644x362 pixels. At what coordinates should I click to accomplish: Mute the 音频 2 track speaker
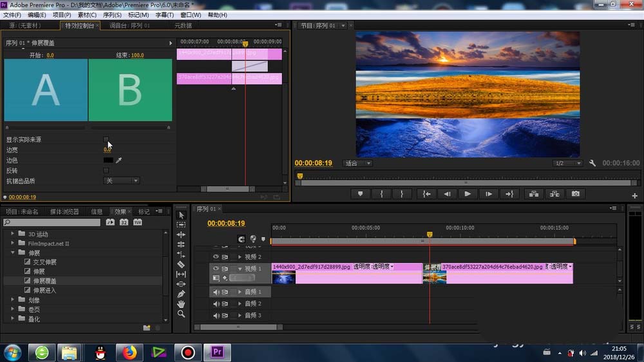pos(216,304)
